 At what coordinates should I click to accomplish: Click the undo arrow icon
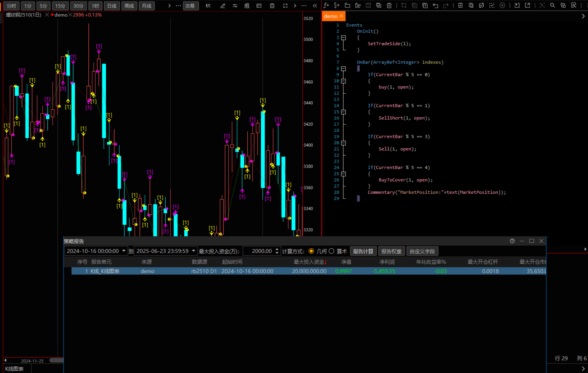(x=435, y=5)
